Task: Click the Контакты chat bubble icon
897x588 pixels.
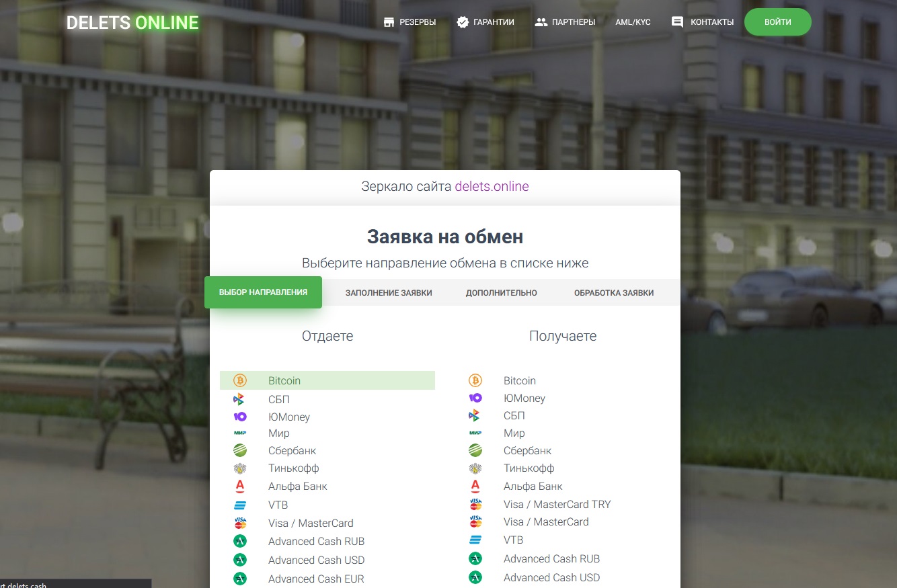Action: (678, 22)
